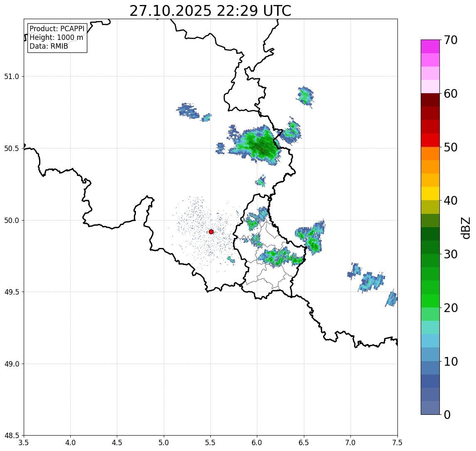The height and width of the screenshot is (451, 476).
Task: Click the colorbar tick label '60'
Action: coord(451,94)
